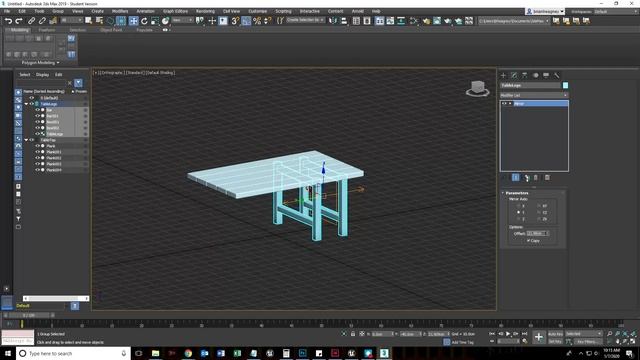Click the Play Animation button
640x360 pixels.
click(508, 334)
